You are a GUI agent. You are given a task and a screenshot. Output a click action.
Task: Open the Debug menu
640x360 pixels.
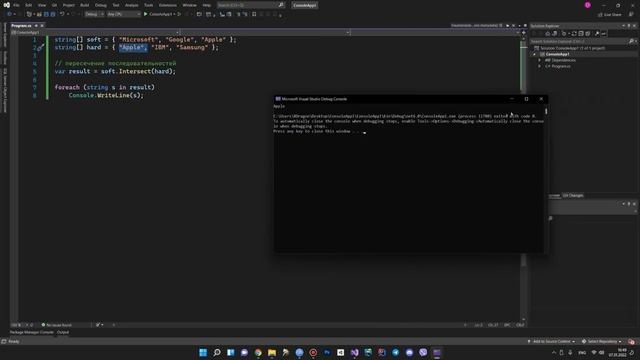coord(100,5)
